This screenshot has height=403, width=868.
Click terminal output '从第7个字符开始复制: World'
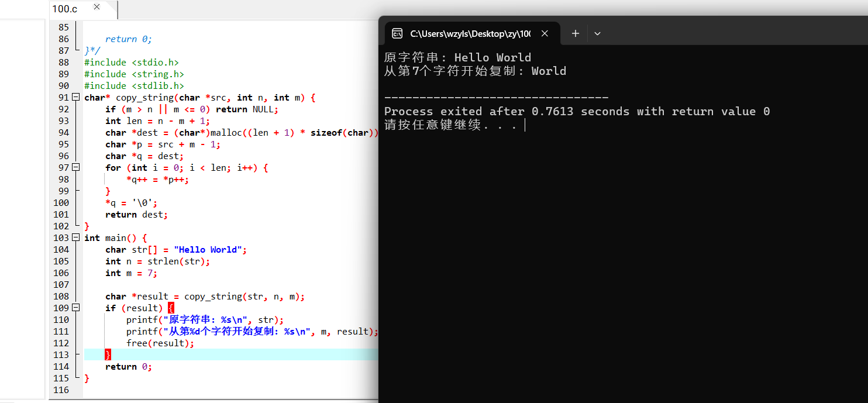[475, 71]
